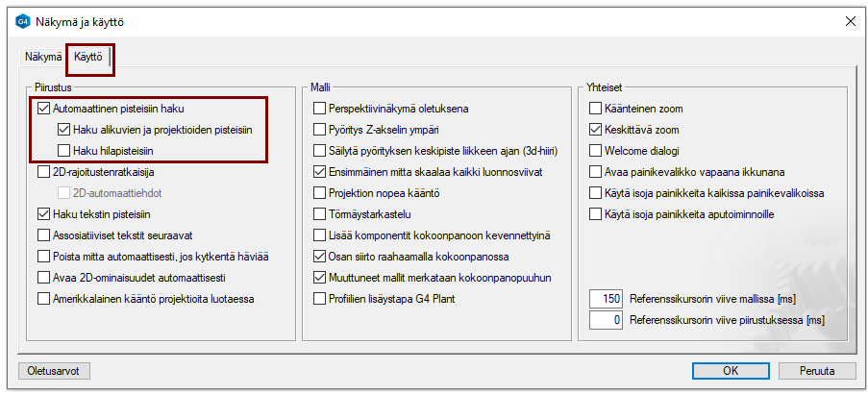Enable Törmäystarkastelu checkbox
The height and width of the screenshot is (395, 868).
point(320,214)
